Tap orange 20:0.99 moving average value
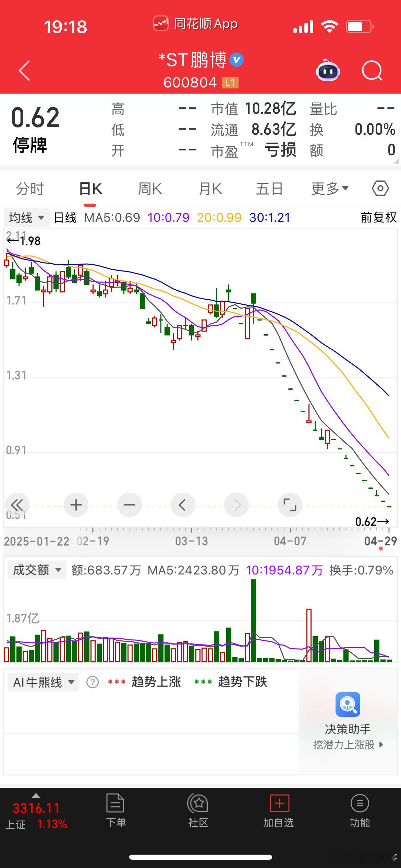401x868 pixels. 219,218
